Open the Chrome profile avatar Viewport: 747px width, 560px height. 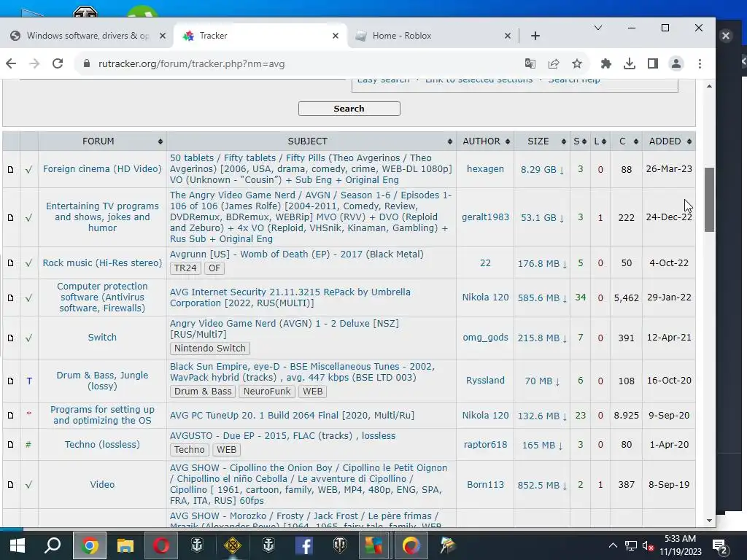click(676, 63)
